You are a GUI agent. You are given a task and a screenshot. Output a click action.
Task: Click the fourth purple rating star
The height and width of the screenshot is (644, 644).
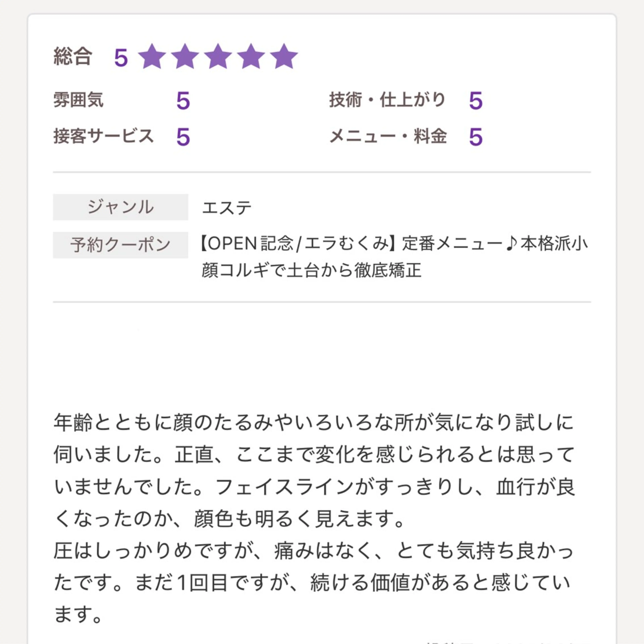point(251,56)
